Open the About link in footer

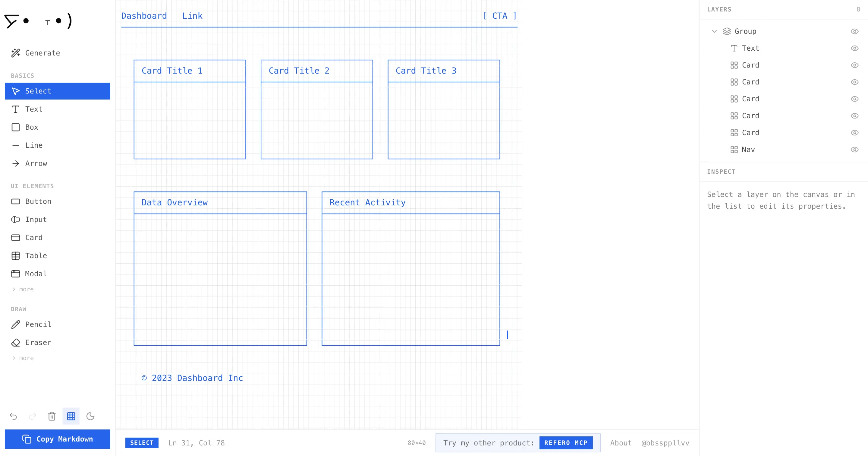[x=621, y=443]
